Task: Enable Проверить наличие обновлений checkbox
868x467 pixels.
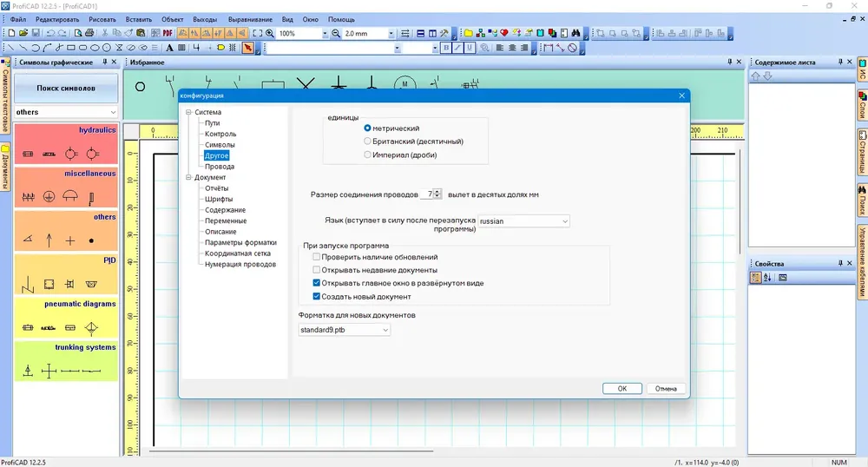Action: [x=316, y=257]
